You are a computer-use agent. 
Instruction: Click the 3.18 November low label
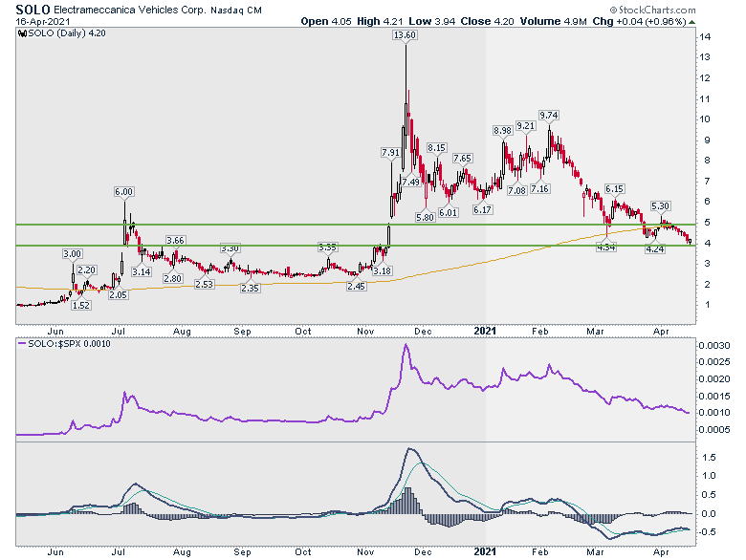382,271
